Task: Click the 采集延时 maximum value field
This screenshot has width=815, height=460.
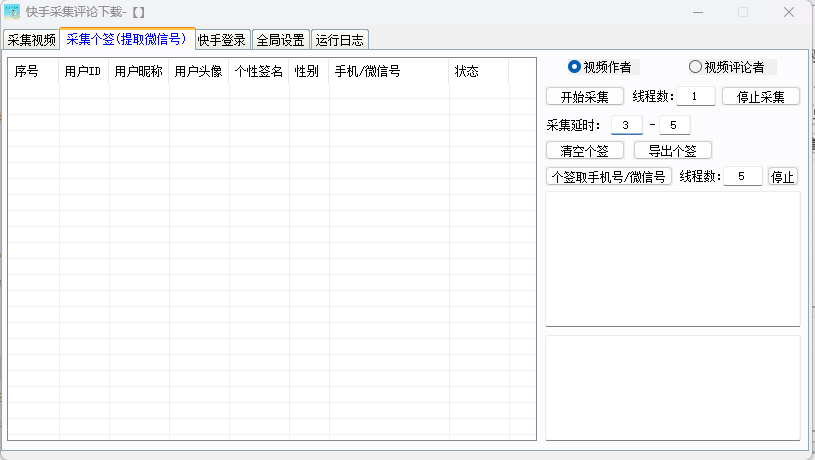Action: [674, 125]
